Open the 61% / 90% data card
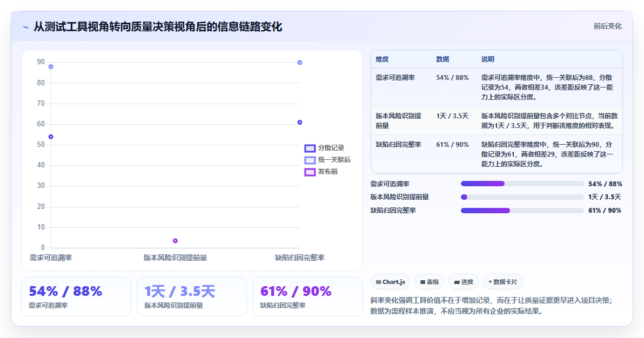Image resolution: width=644 pixels, height=338 pixels. coord(307,296)
